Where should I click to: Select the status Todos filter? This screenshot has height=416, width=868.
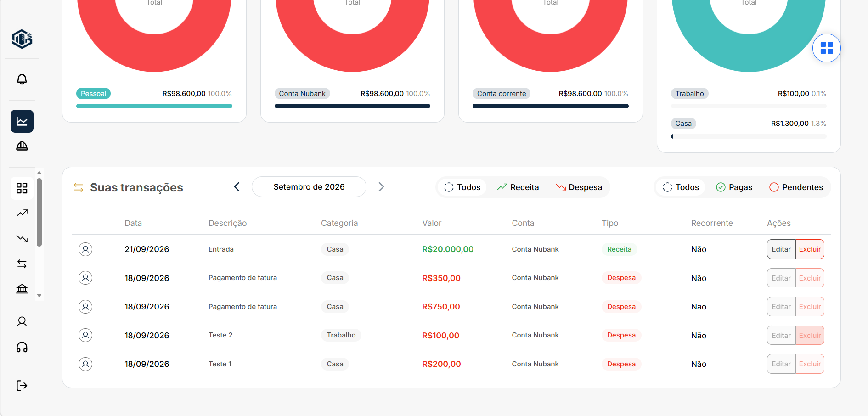[x=681, y=187]
